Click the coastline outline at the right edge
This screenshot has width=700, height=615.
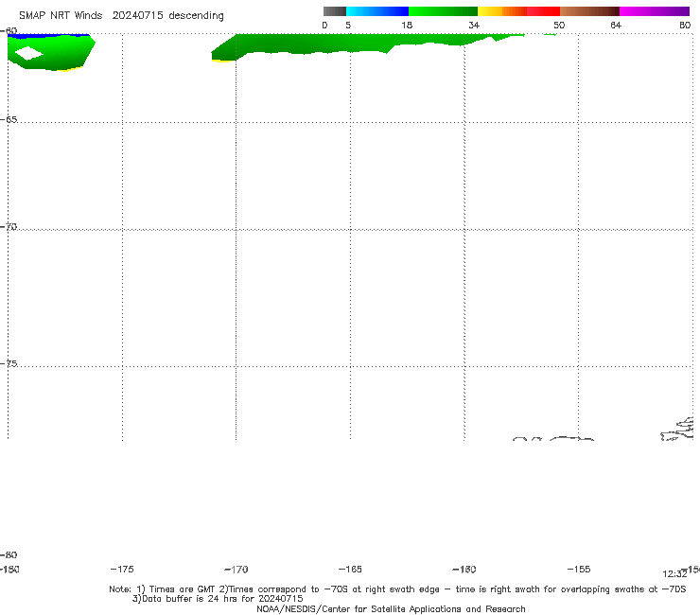[677, 430]
